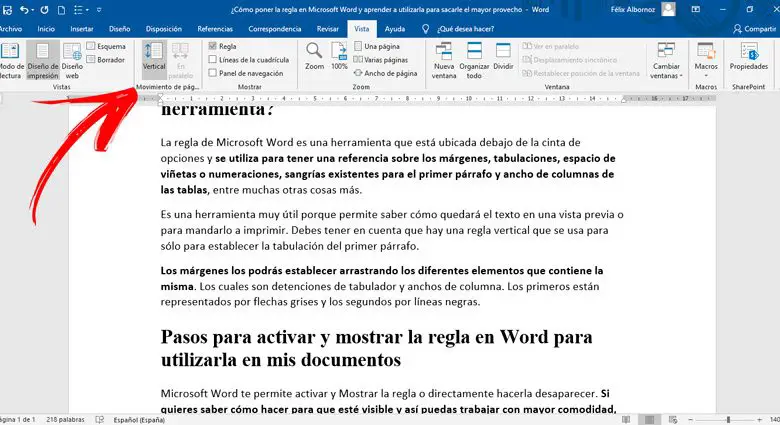Click the Vertical page movement button
Image resolution: width=780 pixels, height=425 pixels.
tap(154, 60)
